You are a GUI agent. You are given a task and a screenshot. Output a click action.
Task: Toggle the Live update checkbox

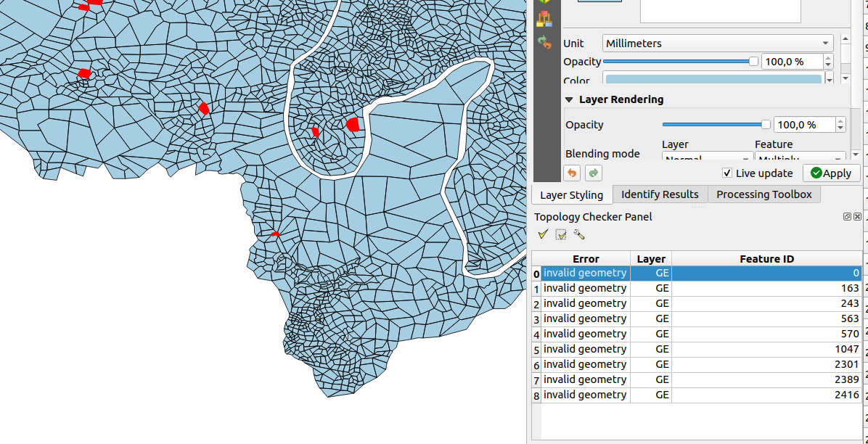[727, 173]
